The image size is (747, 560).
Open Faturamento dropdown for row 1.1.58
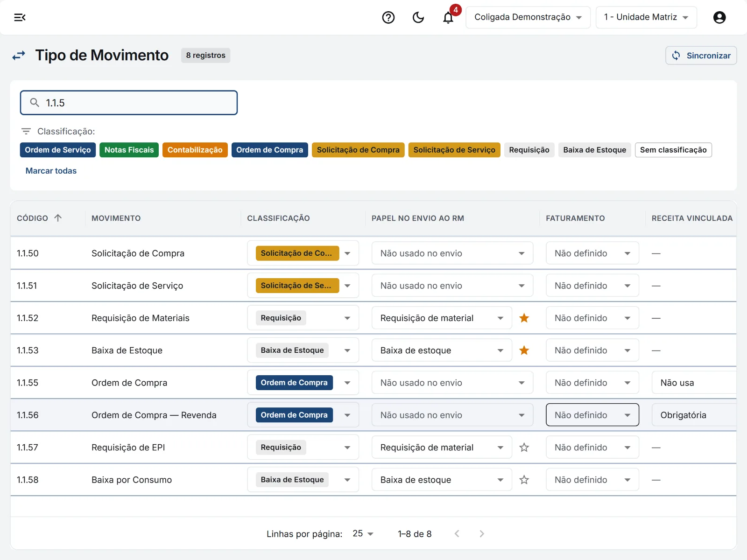(592, 479)
